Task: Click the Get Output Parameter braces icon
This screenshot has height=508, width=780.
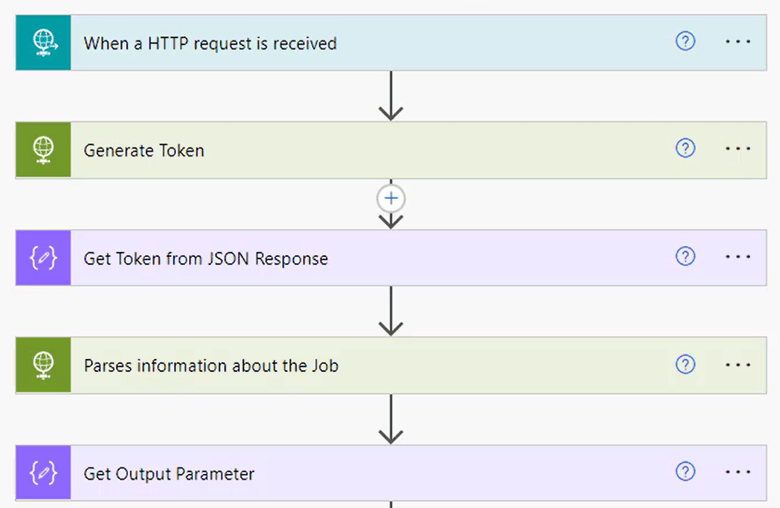Action: 43,473
